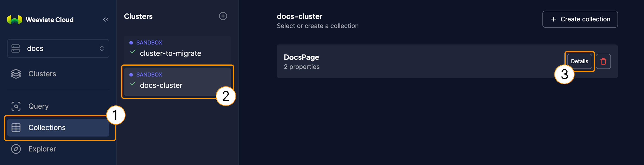Click 'Select or create a collection' subtitle
This screenshot has width=644, height=165.
point(317,26)
